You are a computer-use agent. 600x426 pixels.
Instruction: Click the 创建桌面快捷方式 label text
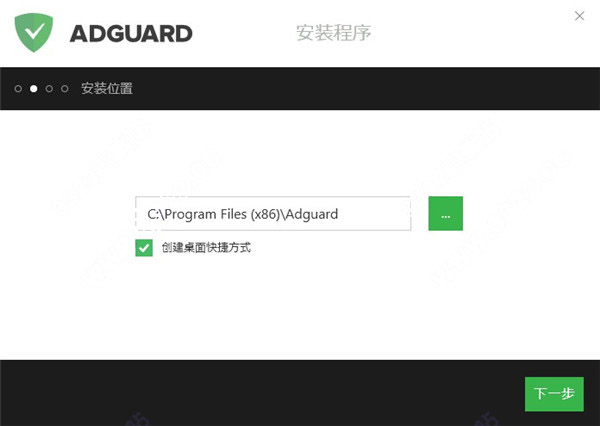206,248
